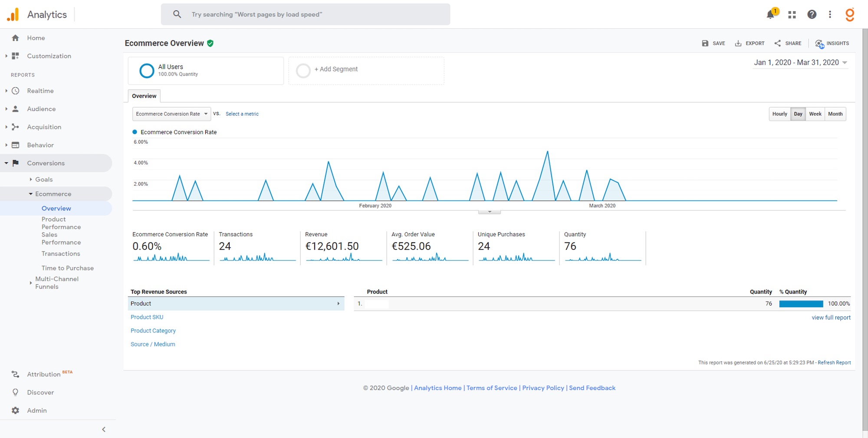Click the Product Category link
Image resolution: width=868 pixels, height=438 pixels.
(x=153, y=331)
